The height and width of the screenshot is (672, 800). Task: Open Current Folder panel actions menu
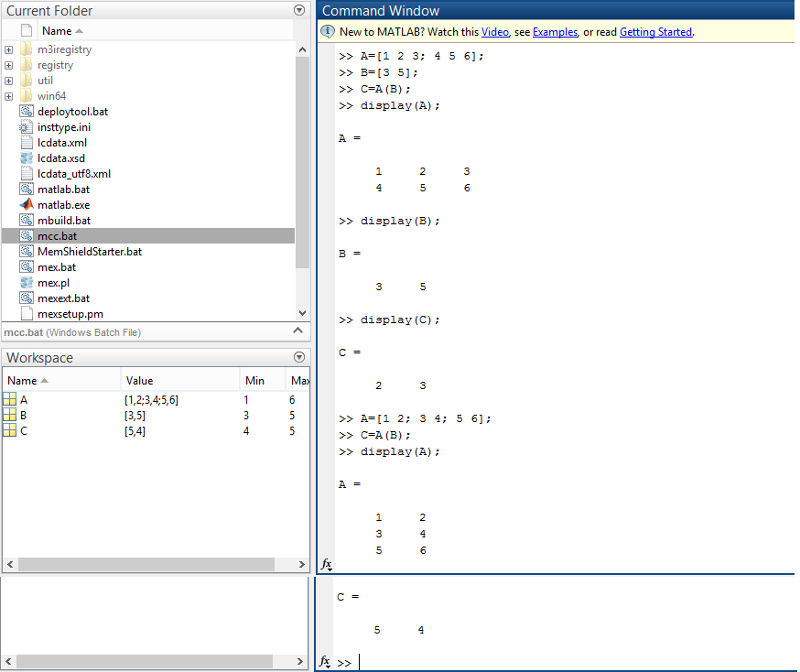click(x=299, y=10)
